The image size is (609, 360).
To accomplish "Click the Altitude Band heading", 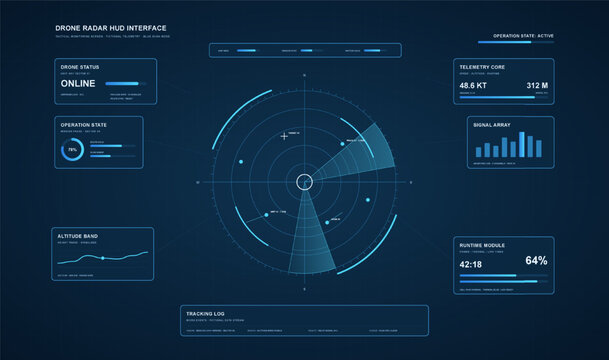I will (78, 236).
